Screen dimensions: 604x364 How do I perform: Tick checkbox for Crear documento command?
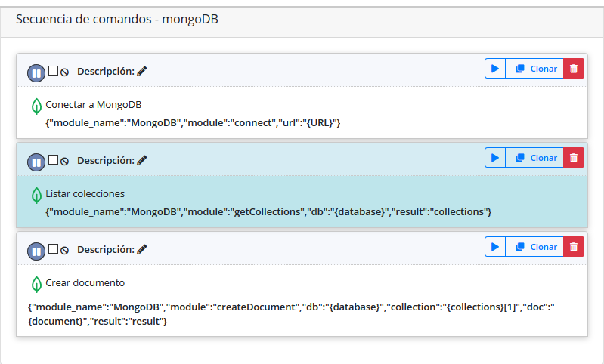click(53, 249)
